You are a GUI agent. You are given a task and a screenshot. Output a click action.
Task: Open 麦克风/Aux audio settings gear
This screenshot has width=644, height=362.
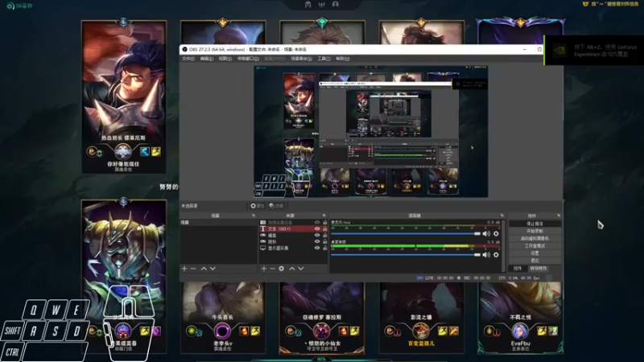(496, 233)
